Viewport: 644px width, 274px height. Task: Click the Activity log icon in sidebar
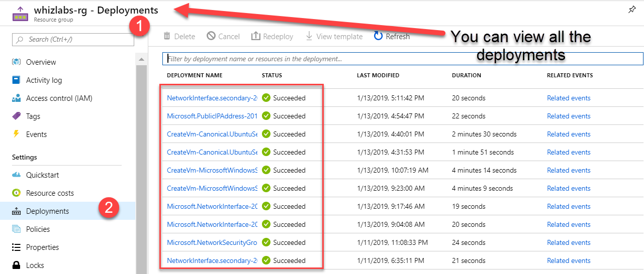[16, 80]
